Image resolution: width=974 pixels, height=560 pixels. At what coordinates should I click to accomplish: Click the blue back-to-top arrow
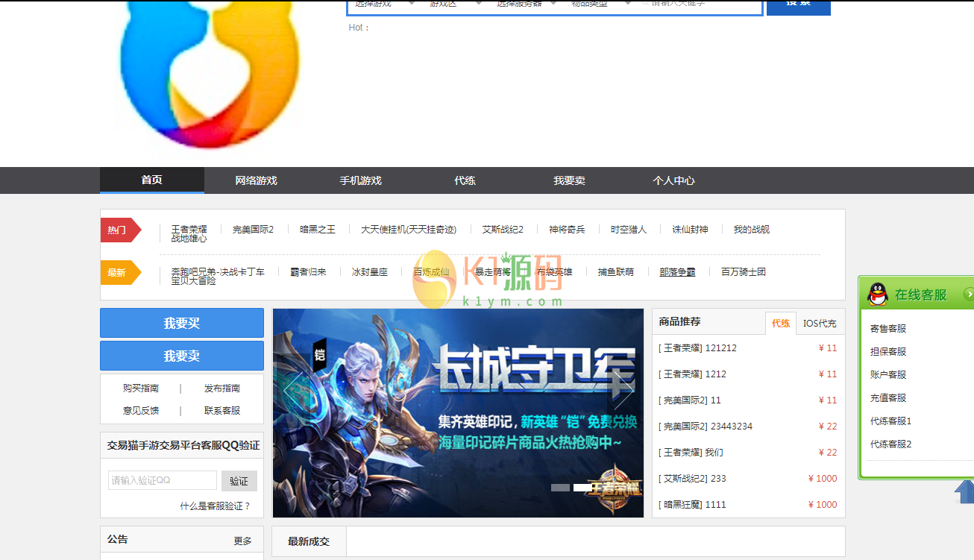[x=965, y=491]
